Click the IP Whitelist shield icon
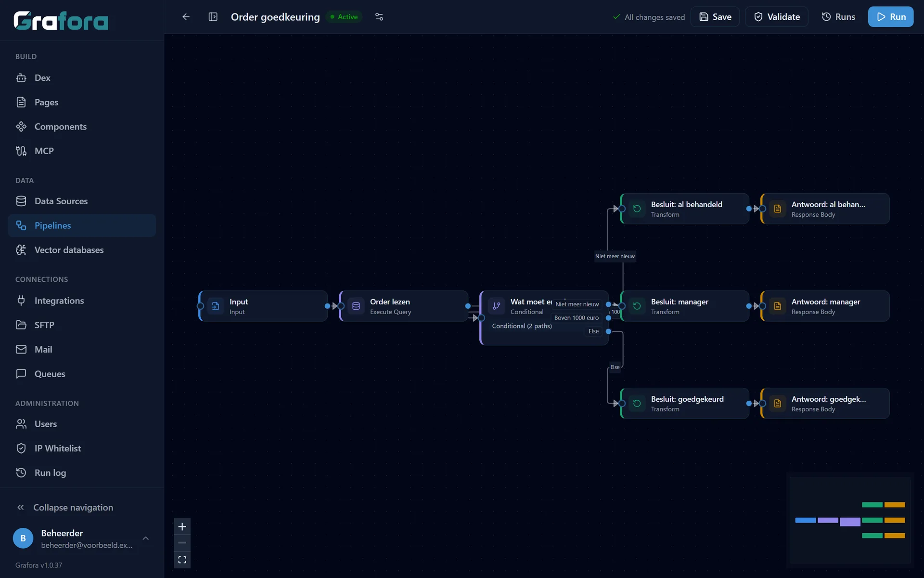Image resolution: width=924 pixels, height=578 pixels. (21, 448)
